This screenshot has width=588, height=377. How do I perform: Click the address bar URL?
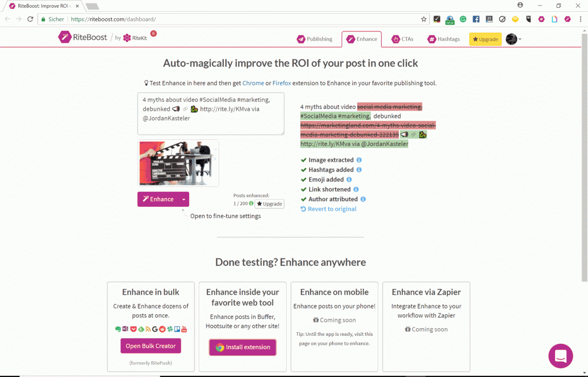pyautogui.click(x=113, y=19)
